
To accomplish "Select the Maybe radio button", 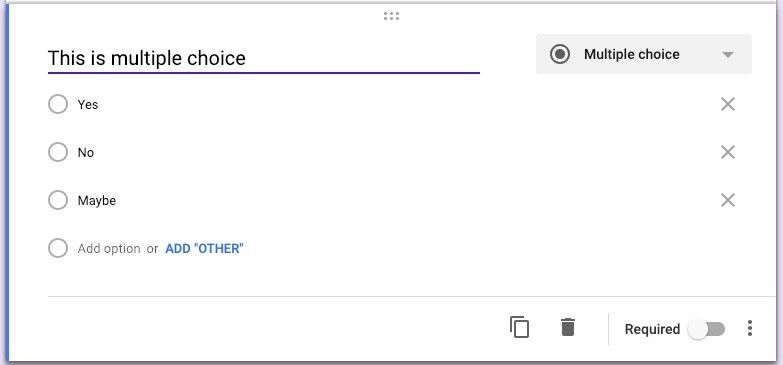I will click(58, 200).
